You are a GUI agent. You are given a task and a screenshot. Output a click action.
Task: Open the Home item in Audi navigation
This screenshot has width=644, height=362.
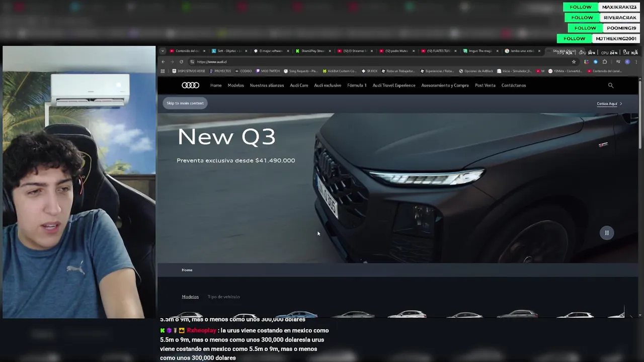(x=216, y=85)
